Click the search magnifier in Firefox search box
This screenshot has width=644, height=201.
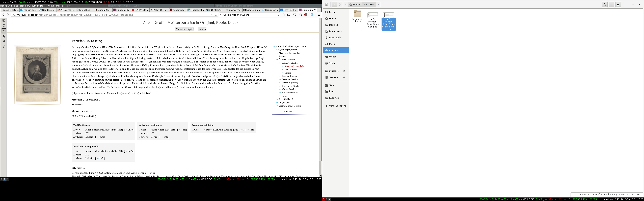278,15
